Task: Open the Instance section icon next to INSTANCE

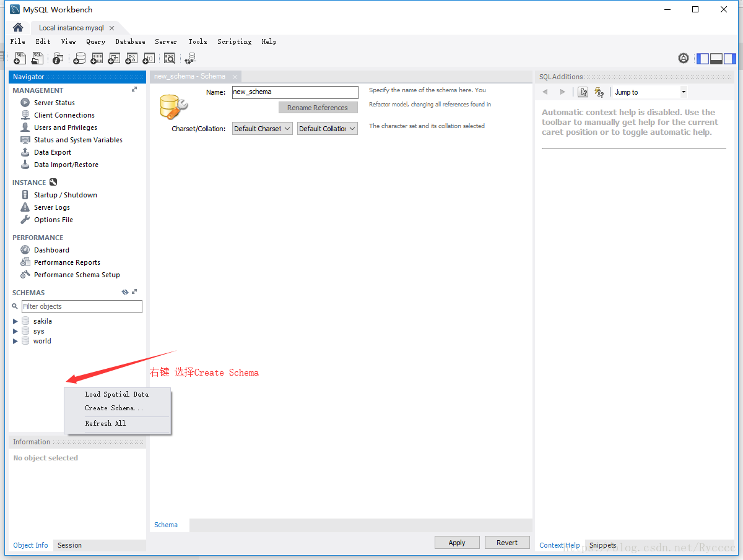Action: point(53,182)
